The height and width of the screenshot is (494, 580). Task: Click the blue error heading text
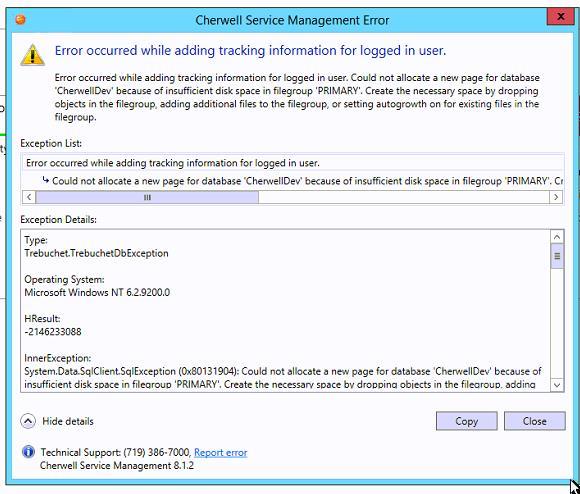(x=250, y=51)
